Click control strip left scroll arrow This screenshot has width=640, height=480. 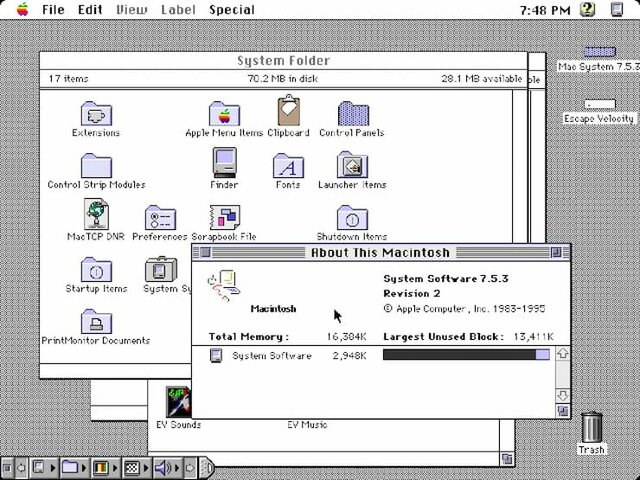pyautogui.click(x=20, y=467)
